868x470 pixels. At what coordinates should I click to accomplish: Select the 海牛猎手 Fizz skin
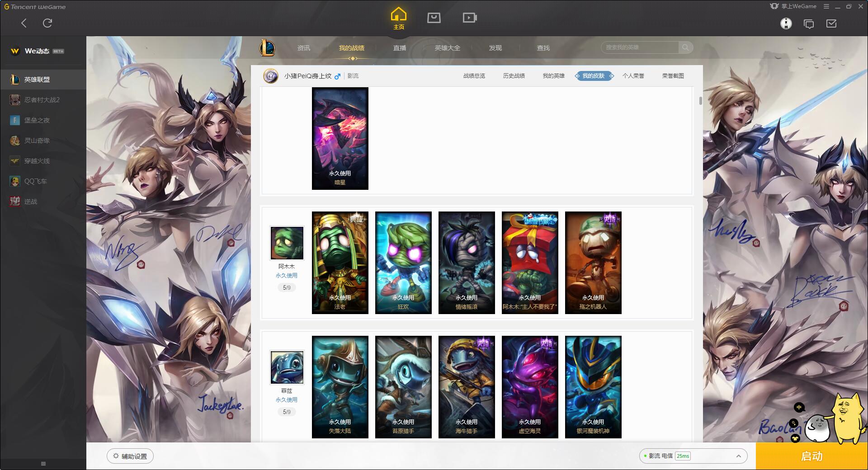[x=467, y=387]
